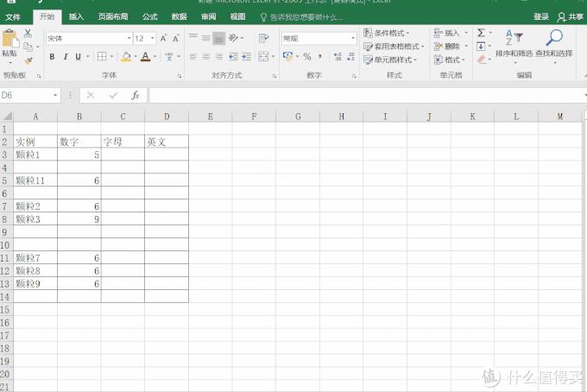587x392 pixels.
Task: Open 套用表格格式 table format menu
Action: pos(394,47)
